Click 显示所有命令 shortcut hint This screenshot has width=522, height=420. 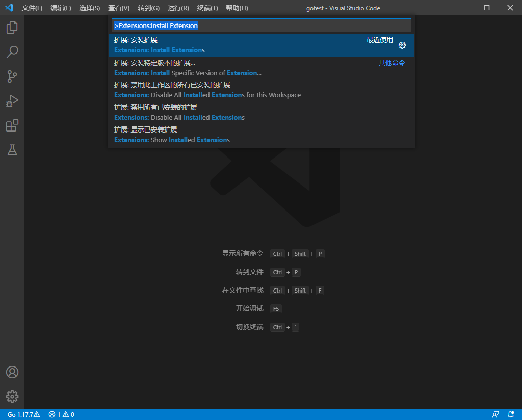click(x=243, y=254)
